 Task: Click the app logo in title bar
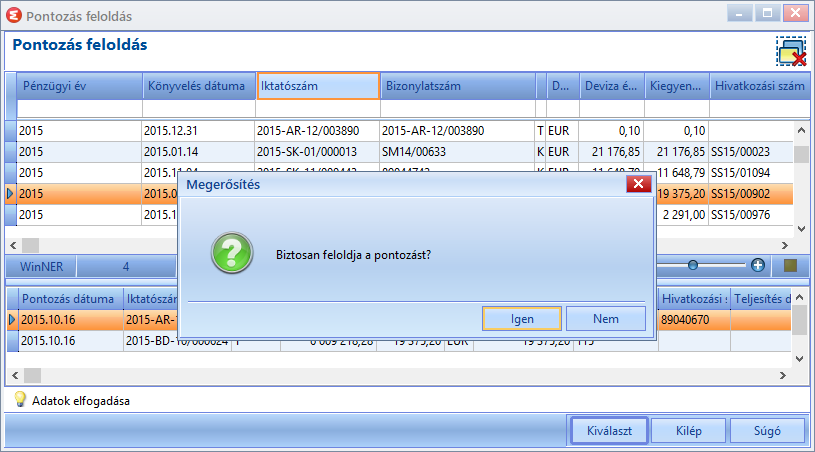[x=14, y=15]
